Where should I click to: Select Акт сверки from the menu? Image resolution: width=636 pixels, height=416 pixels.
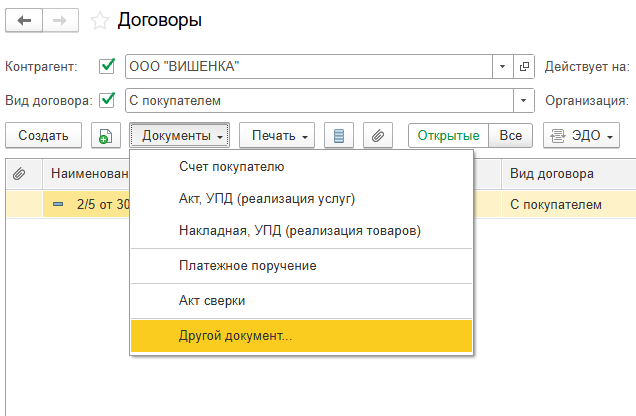[x=301, y=301]
